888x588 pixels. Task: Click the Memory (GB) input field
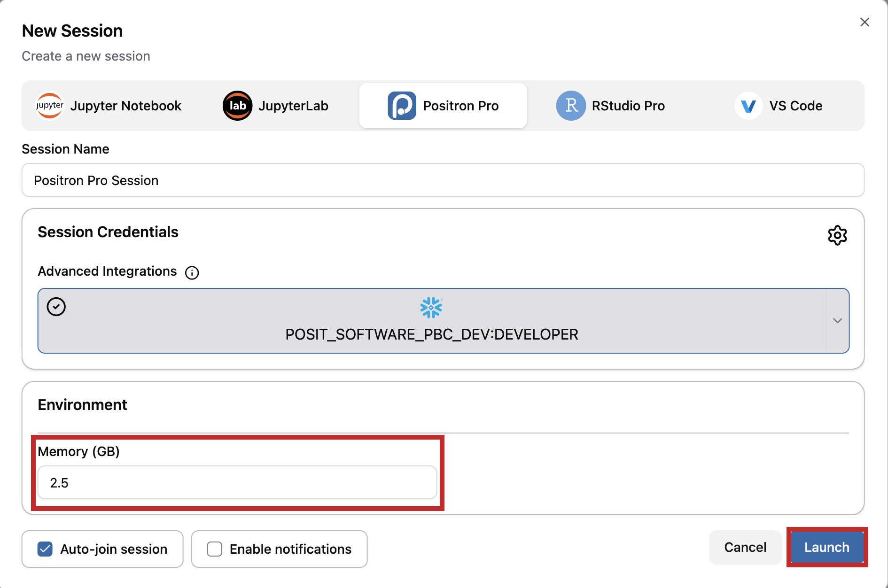pos(237,483)
